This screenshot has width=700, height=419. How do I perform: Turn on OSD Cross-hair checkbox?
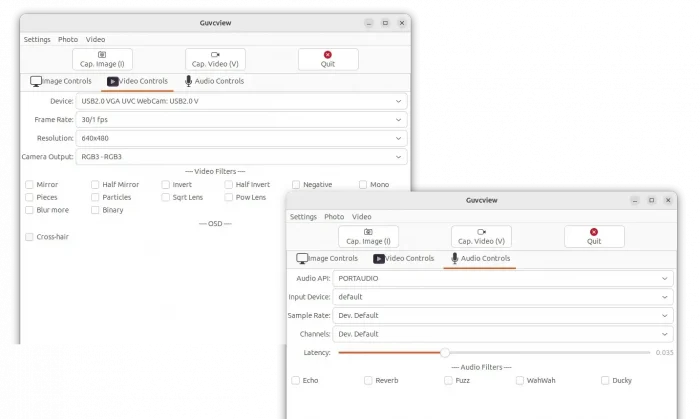point(30,237)
